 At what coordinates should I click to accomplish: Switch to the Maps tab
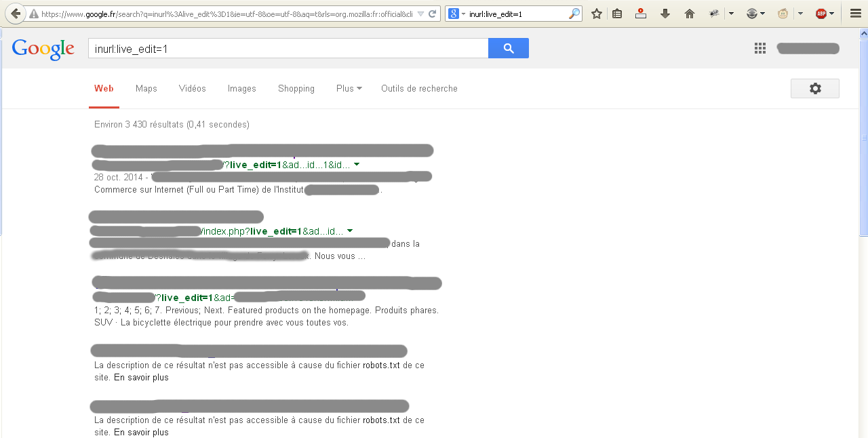pyautogui.click(x=146, y=89)
